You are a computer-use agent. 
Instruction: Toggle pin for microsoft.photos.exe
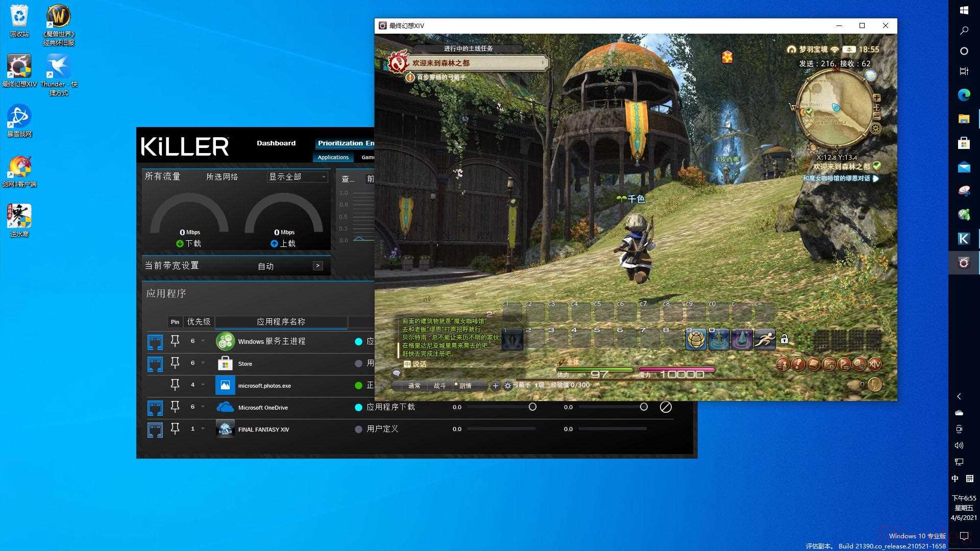point(175,385)
